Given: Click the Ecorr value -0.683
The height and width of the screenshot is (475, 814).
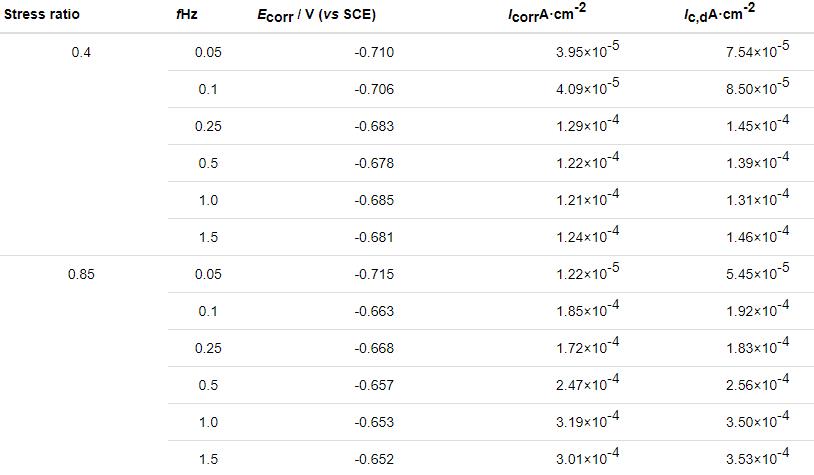Looking at the screenshot, I should point(374,126).
